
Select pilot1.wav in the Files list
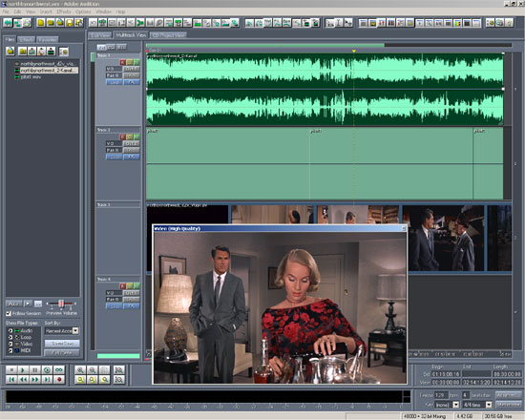[x=31, y=77]
